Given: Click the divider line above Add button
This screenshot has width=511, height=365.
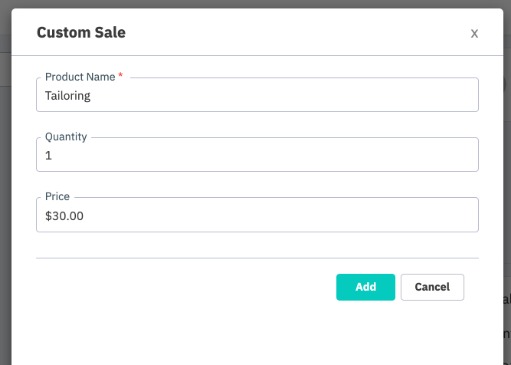Looking at the screenshot, I should (257, 258).
